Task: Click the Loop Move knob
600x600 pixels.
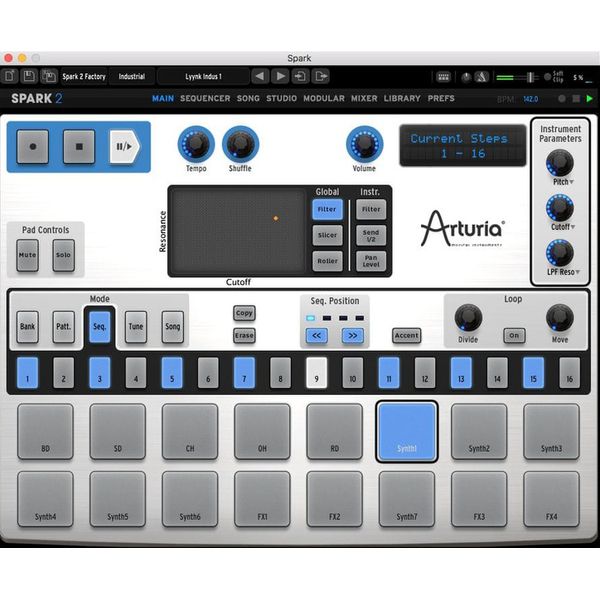Action: pyautogui.click(x=559, y=318)
